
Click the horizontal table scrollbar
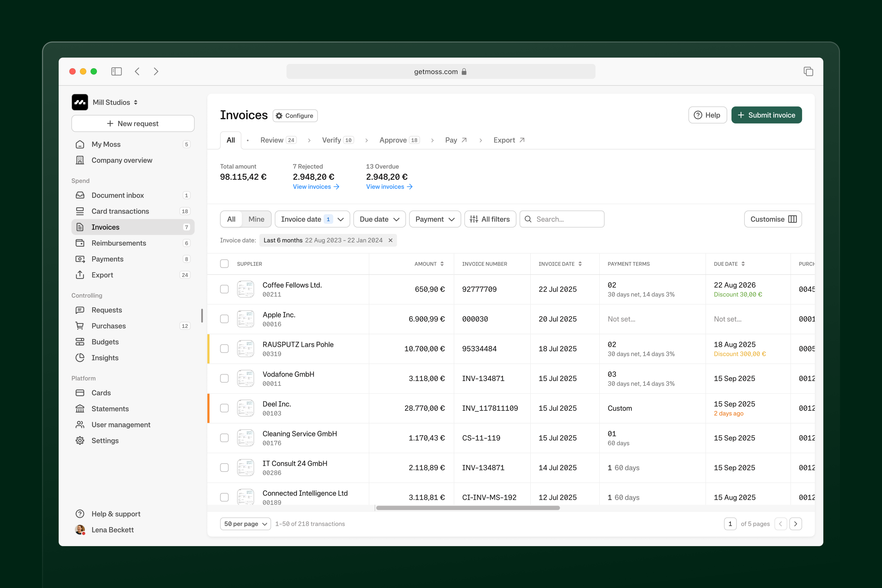pyautogui.click(x=468, y=508)
